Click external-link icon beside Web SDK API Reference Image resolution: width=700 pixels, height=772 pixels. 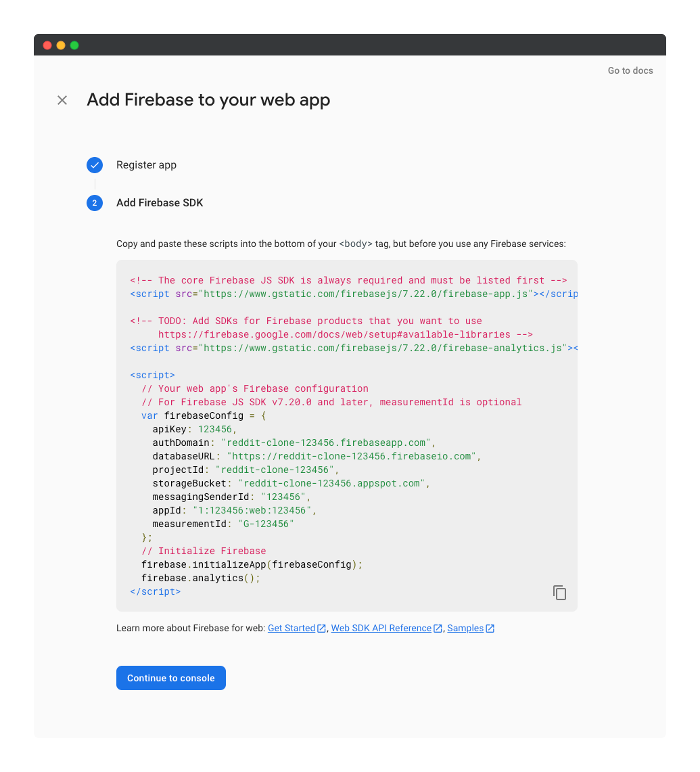click(438, 629)
